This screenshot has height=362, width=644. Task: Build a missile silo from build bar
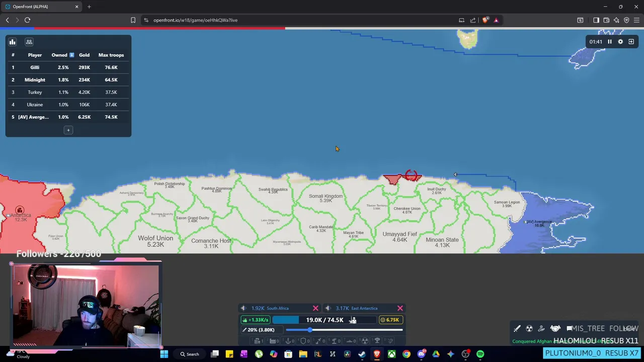coord(318,341)
